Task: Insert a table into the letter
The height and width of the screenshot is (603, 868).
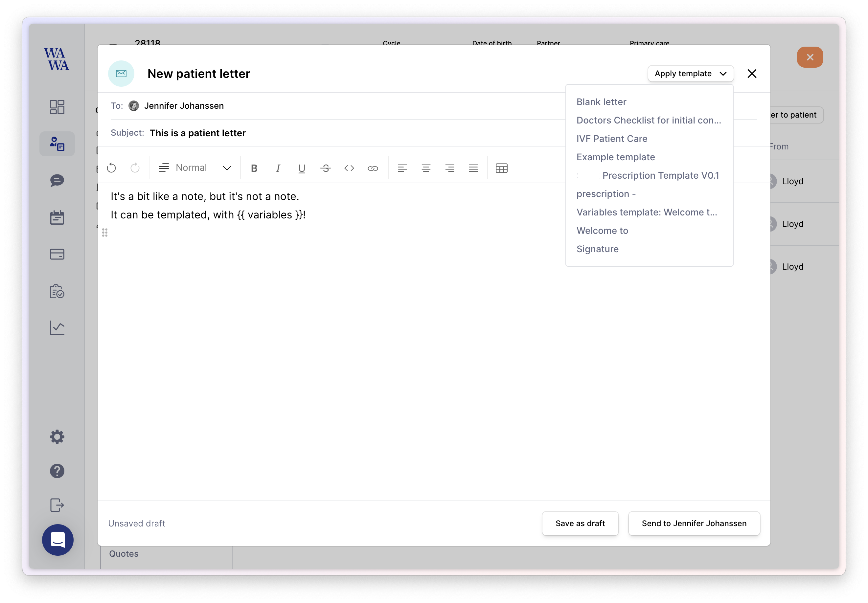Action: (501, 168)
